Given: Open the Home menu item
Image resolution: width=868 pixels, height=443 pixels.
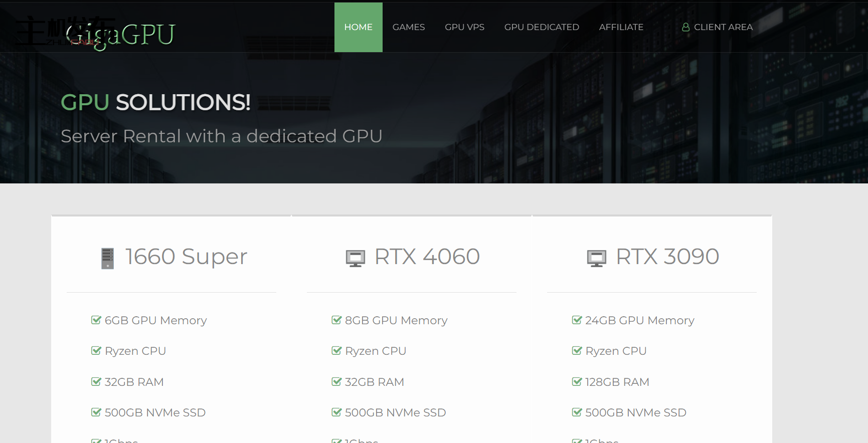Looking at the screenshot, I should coord(358,27).
